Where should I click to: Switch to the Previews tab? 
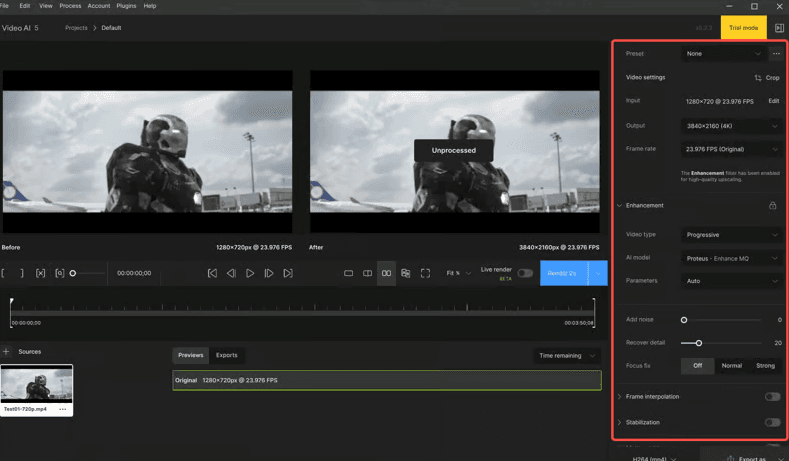point(191,355)
